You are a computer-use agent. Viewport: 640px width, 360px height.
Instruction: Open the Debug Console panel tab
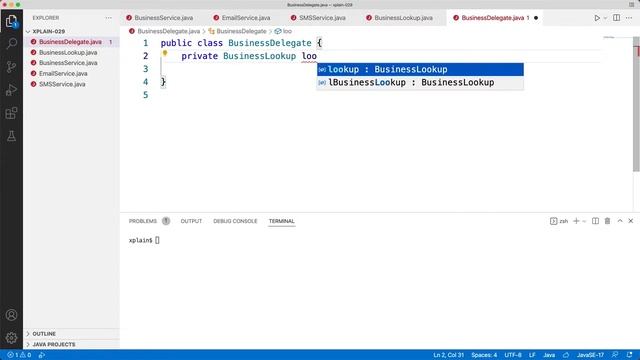point(235,221)
